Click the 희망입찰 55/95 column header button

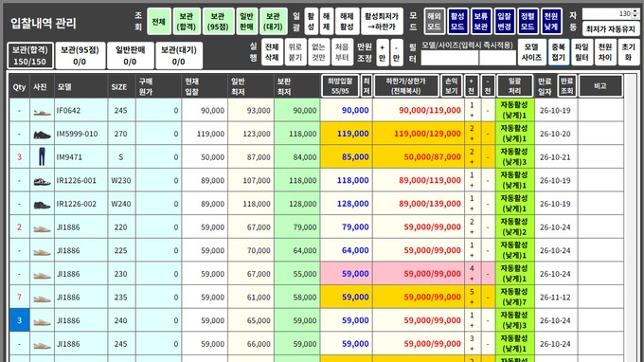[x=340, y=86]
